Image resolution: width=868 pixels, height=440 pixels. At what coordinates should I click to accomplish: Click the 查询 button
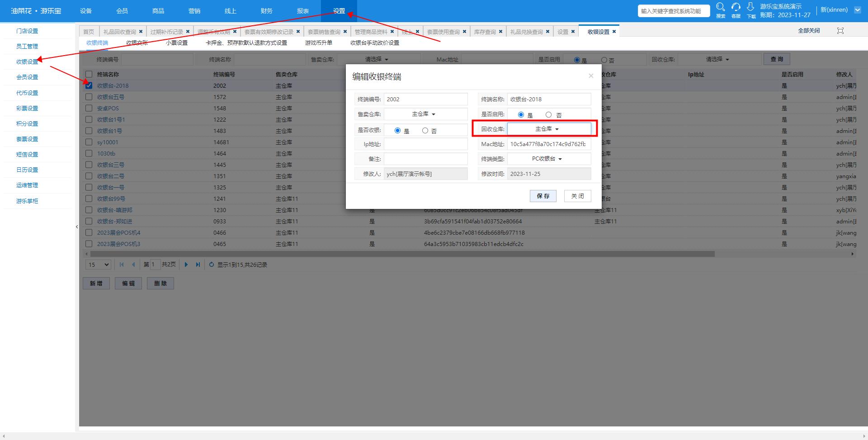(x=777, y=59)
